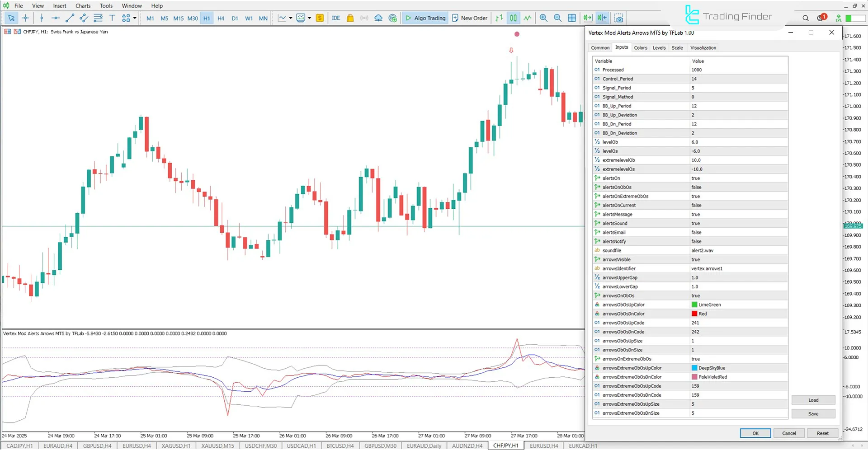This screenshot has height=450, width=868.
Task: Open the CADJPY,H1 chart tab
Action: click(x=20, y=445)
